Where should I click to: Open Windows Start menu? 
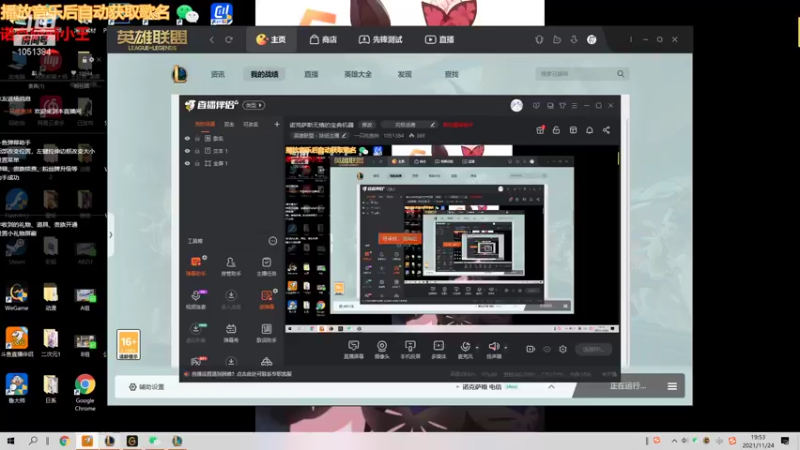point(10,441)
